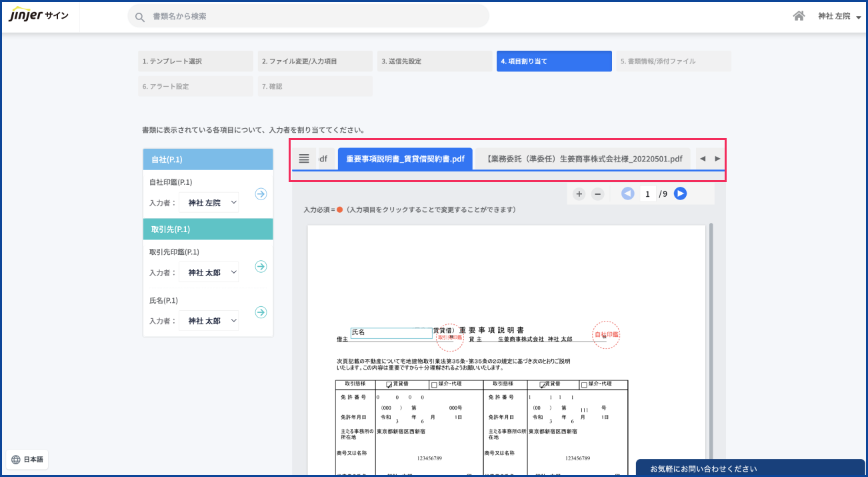Go to the next document page
Screen dimensions: 868x477
click(680, 194)
